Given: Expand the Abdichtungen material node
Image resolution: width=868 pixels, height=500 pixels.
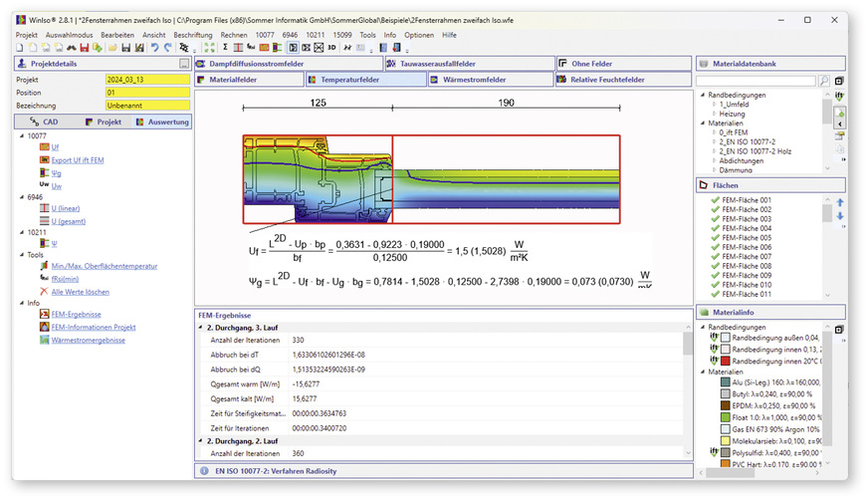Looking at the screenshot, I should [x=714, y=160].
